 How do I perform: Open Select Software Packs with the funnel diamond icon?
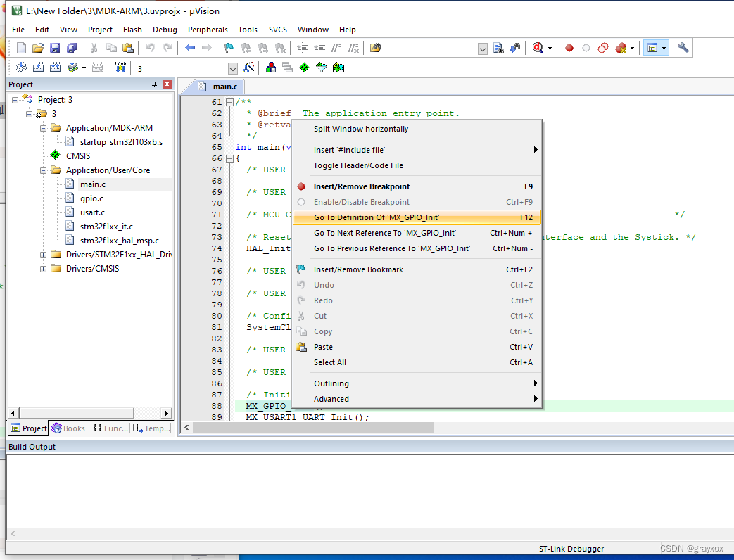coord(321,68)
